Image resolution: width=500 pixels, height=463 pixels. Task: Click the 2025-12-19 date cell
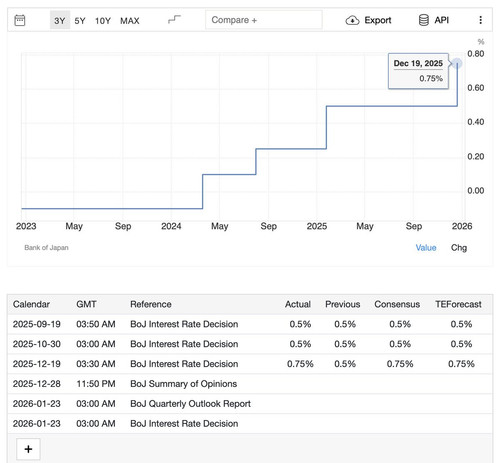(37, 364)
